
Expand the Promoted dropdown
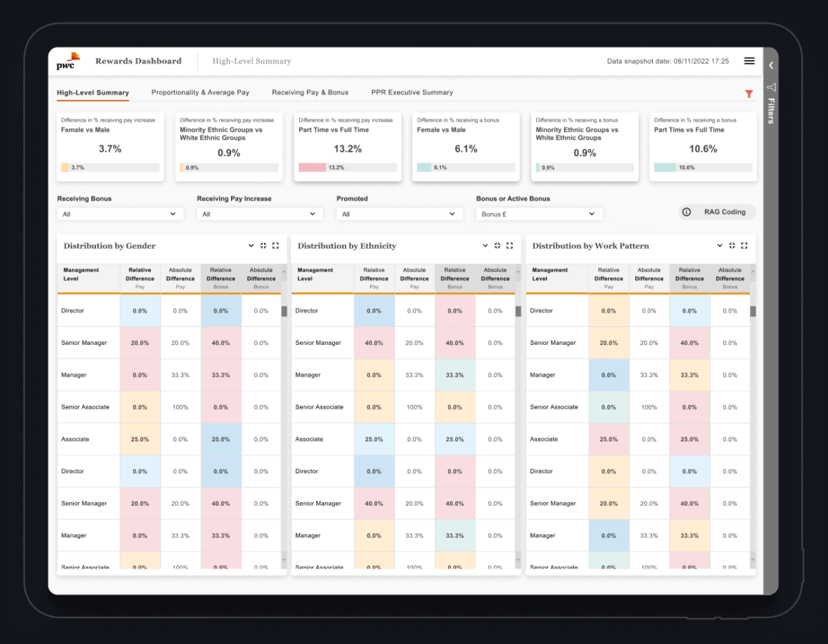399,214
